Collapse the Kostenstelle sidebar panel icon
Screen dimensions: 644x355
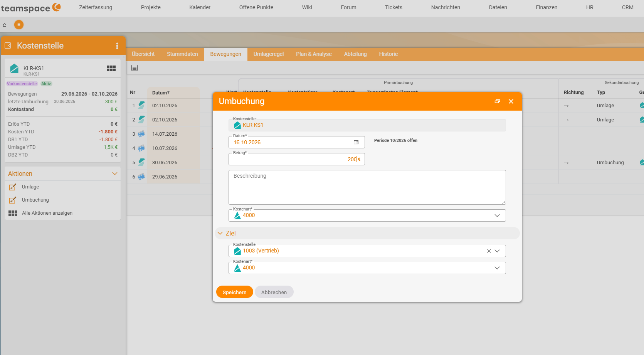(8, 45)
